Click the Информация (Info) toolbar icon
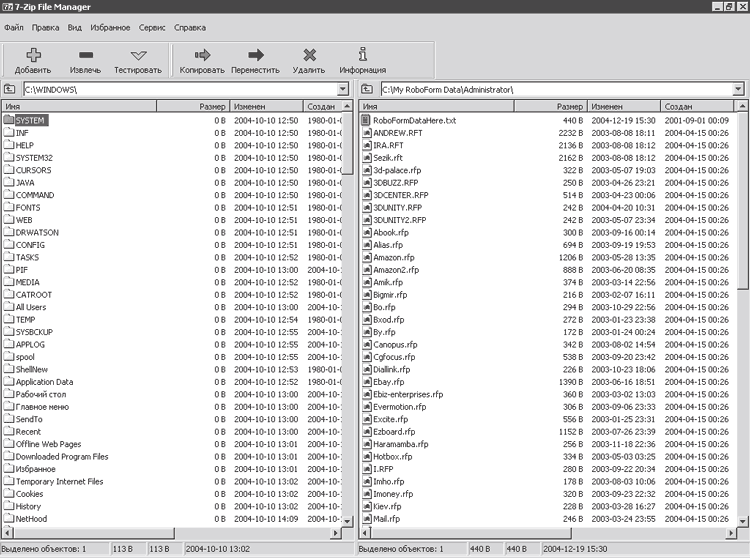This screenshot has height=558, width=750. point(362,56)
